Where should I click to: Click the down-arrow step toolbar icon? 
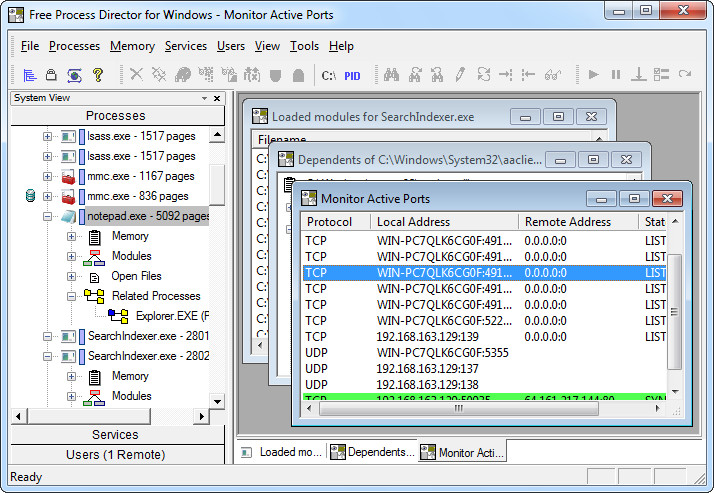click(638, 74)
